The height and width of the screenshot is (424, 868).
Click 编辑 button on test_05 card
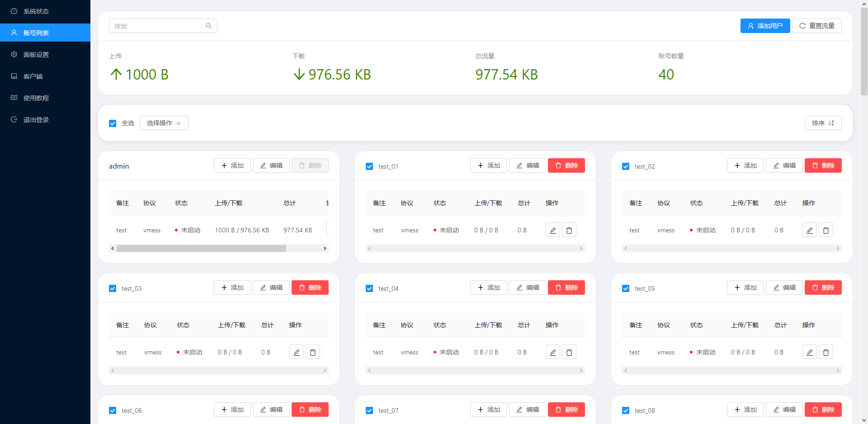coord(784,287)
